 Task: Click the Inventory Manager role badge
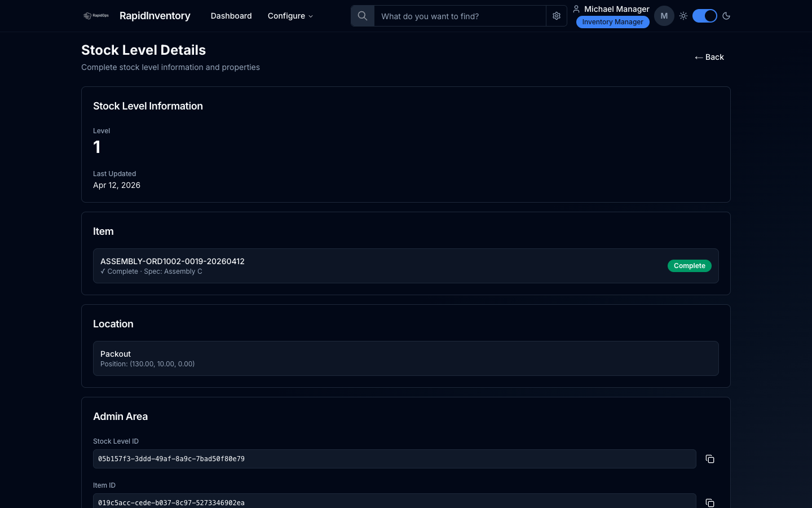click(x=613, y=22)
